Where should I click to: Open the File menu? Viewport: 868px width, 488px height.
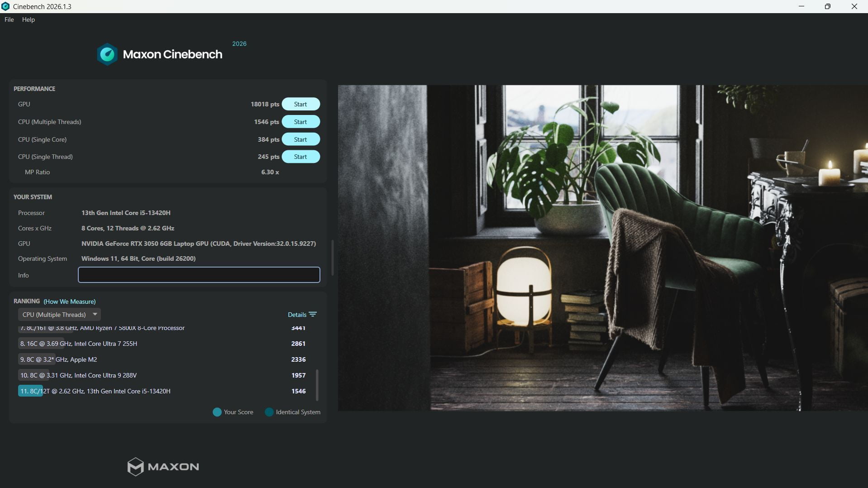(9, 19)
